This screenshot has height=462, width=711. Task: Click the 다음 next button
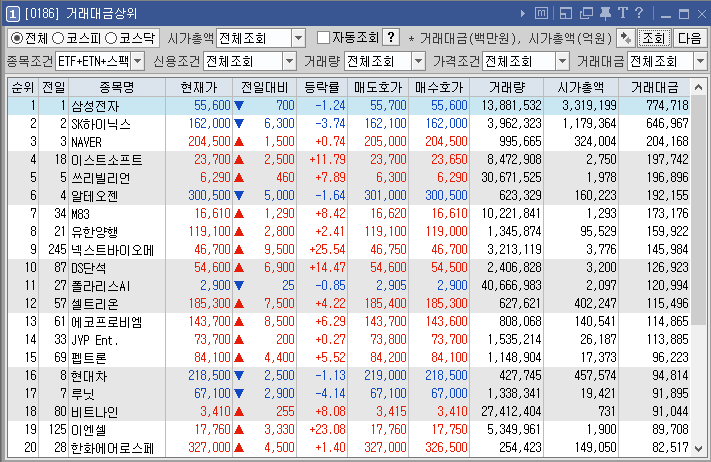(690, 38)
